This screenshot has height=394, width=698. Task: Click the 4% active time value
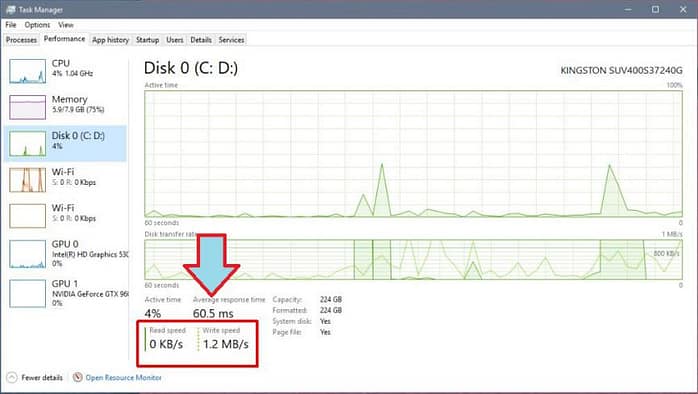pyautogui.click(x=153, y=313)
